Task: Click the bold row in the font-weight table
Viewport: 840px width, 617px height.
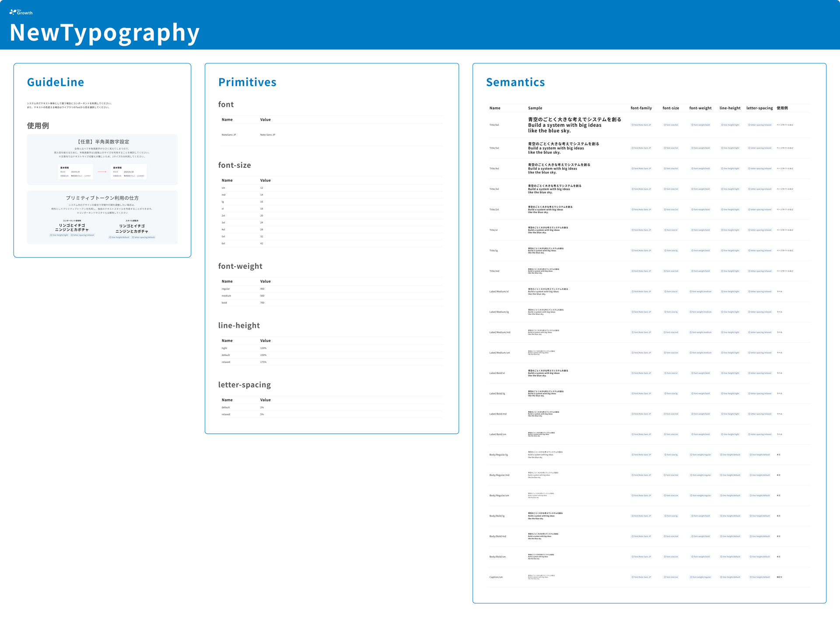Action: coord(224,303)
